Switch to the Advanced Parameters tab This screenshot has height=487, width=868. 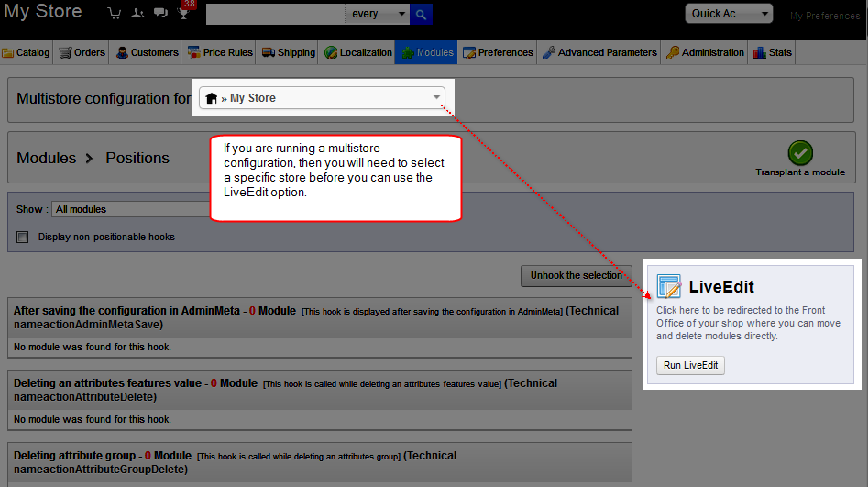point(599,52)
